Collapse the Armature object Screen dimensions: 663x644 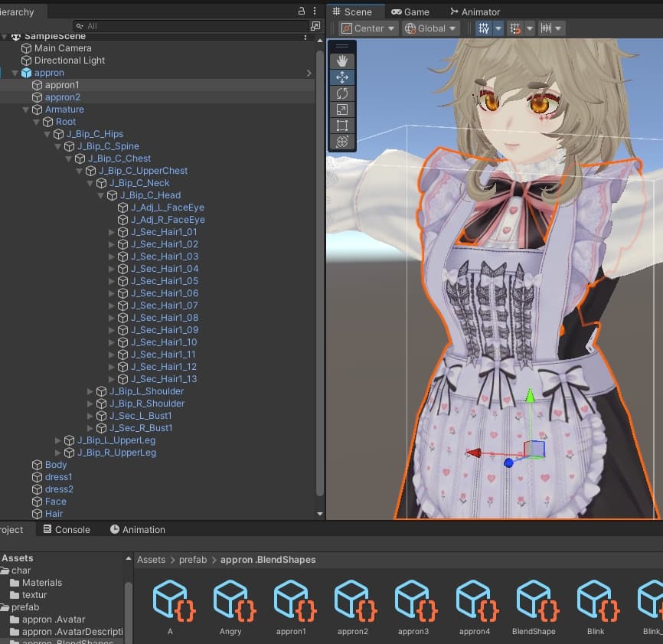click(26, 110)
